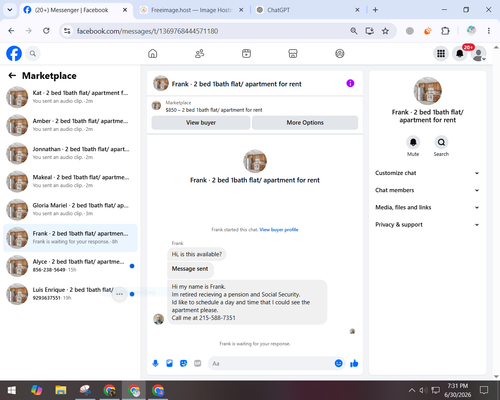Image resolution: width=500 pixels, height=400 pixels.
Task: Send a thumbs-up like
Action: click(x=354, y=363)
